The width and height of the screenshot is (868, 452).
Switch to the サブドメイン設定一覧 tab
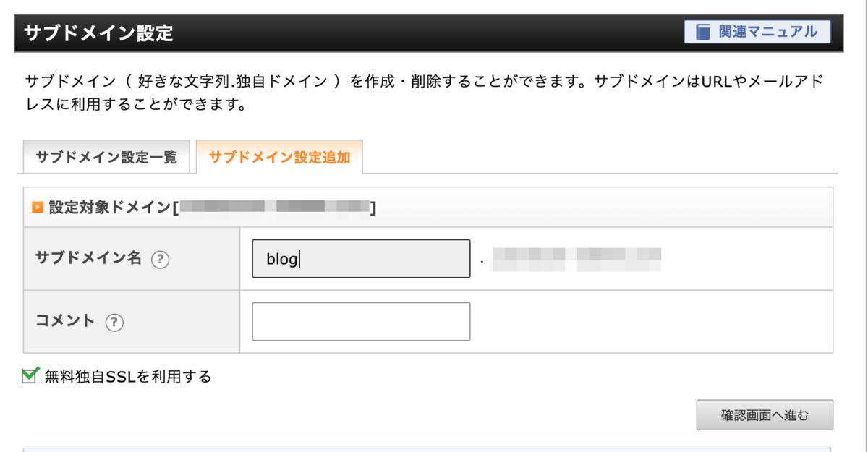tap(106, 156)
